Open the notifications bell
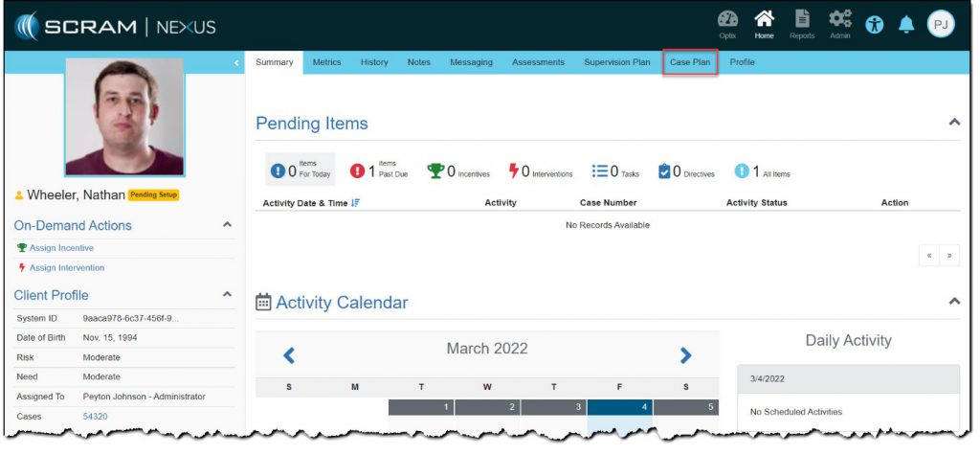This screenshot has height=455, width=980. coord(905,25)
